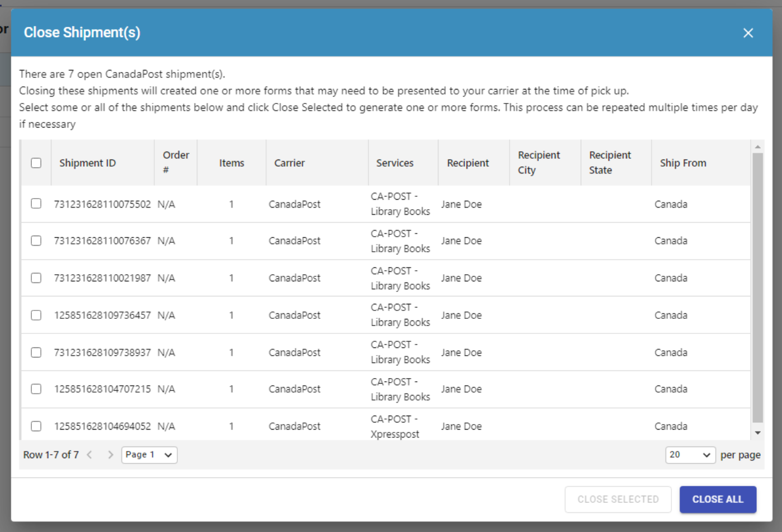Click shipment ID 125851628109736457 text

[x=102, y=315]
